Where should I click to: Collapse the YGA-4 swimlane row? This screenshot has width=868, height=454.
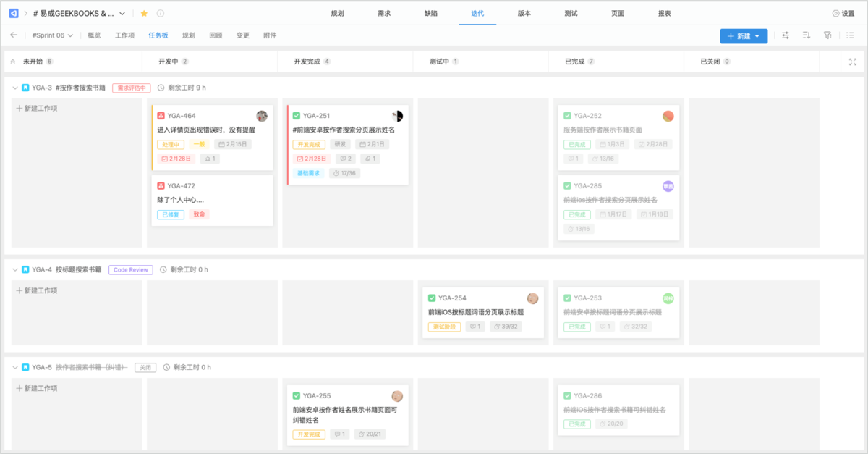click(15, 269)
